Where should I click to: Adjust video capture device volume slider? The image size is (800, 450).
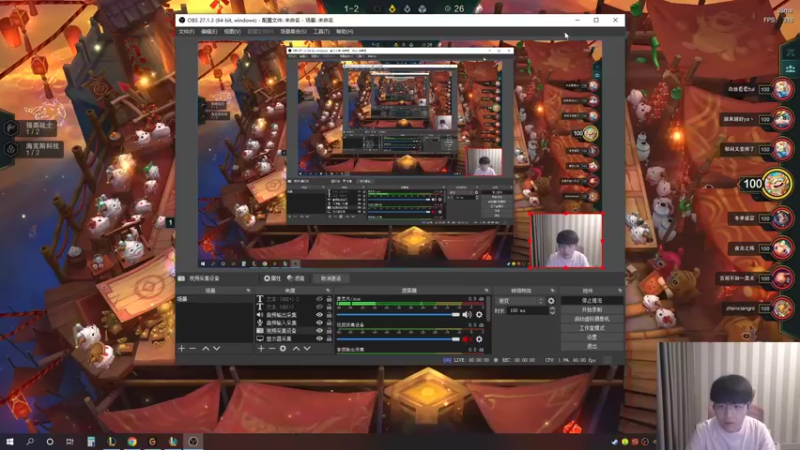[398, 339]
